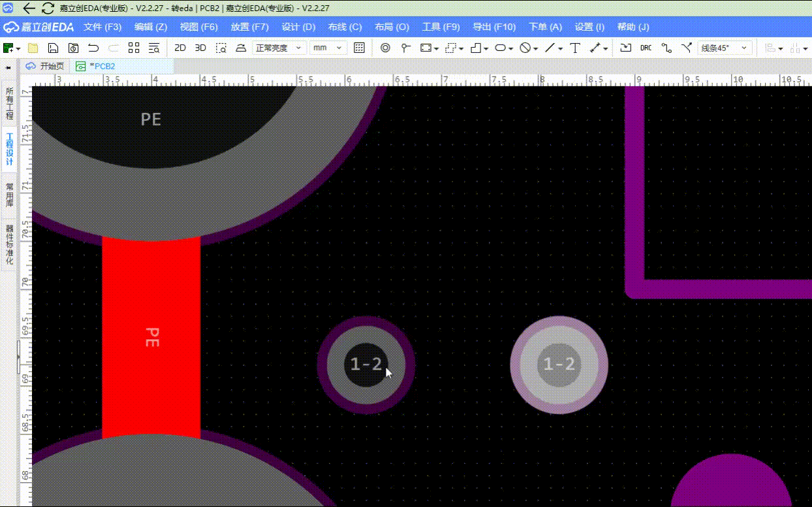Open the mm units dropdown

click(328, 48)
